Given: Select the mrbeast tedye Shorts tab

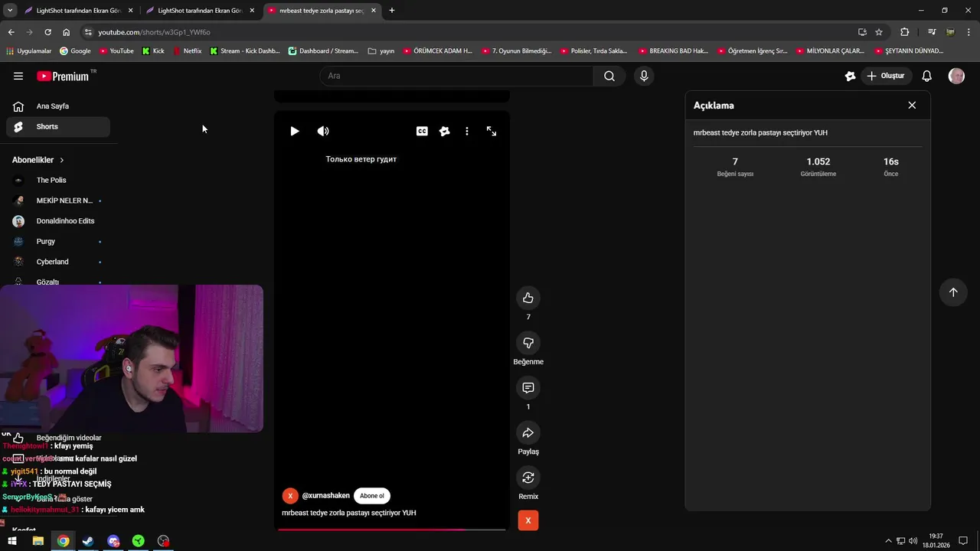Looking at the screenshot, I should [322, 11].
